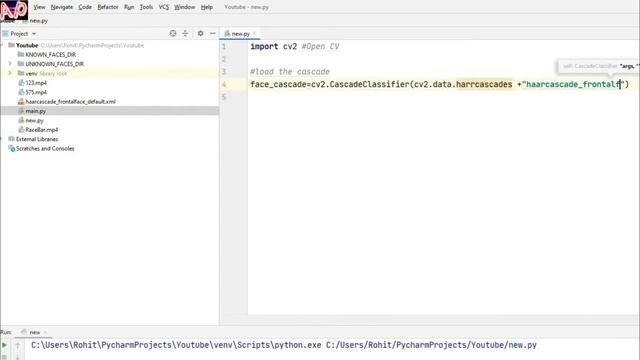The width and height of the screenshot is (640, 360).
Task: Select the KNOWN_FACES_DIR folder
Action: 51,55
